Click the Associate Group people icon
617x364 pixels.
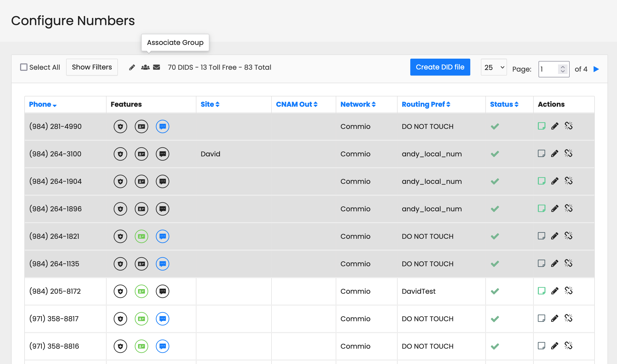coord(145,67)
